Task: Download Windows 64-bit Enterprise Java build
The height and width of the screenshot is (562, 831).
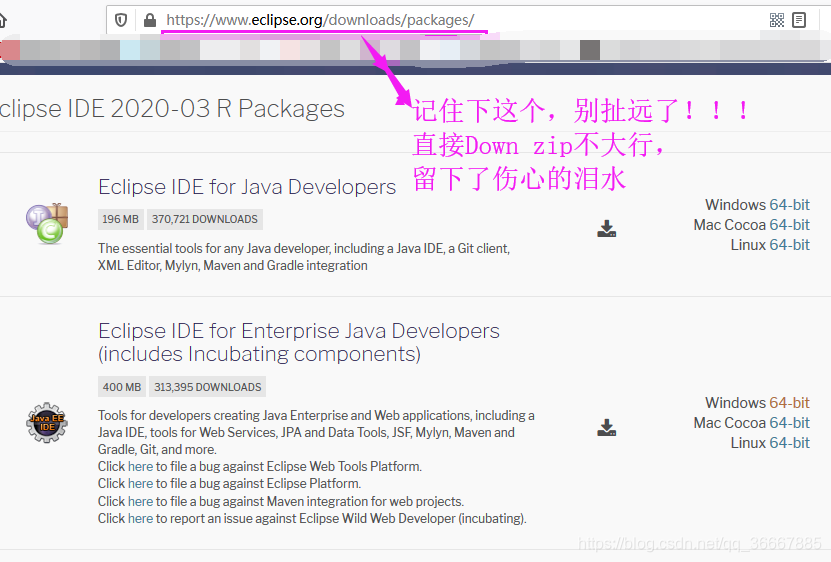Action: pyautogui.click(x=789, y=403)
